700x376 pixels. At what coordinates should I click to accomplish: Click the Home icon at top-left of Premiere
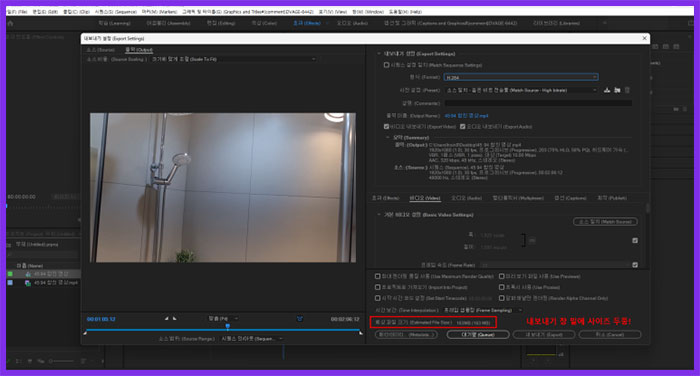pyautogui.click(x=10, y=23)
